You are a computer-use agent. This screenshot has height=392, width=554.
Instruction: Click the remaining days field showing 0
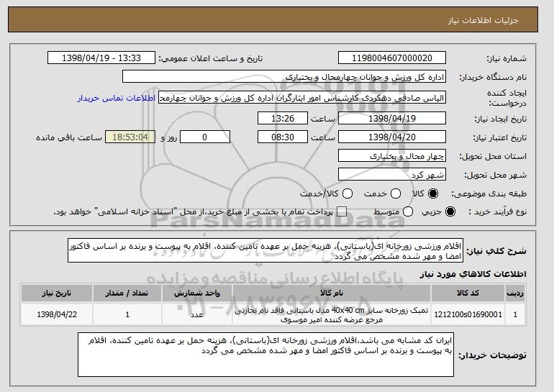point(205,137)
